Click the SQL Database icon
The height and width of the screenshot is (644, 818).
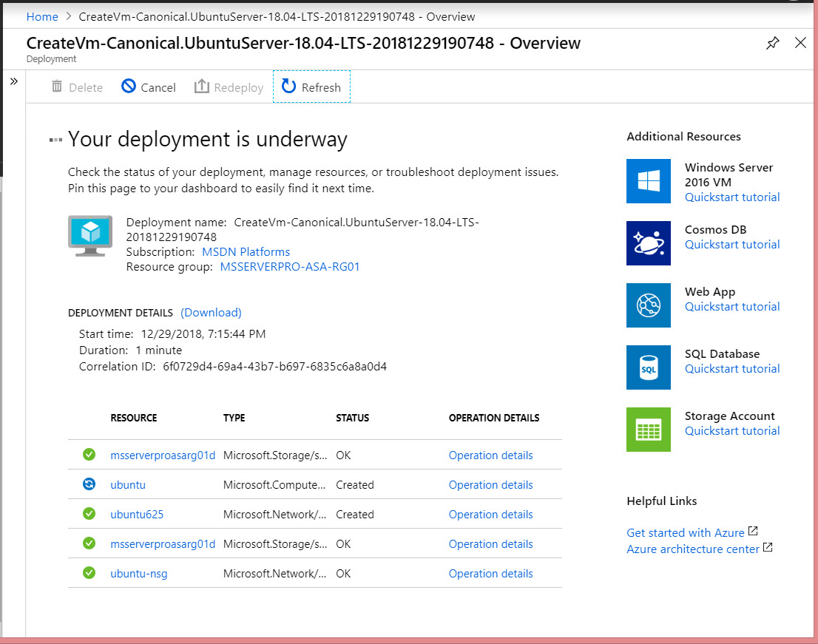pyautogui.click(x=648, y=367)
